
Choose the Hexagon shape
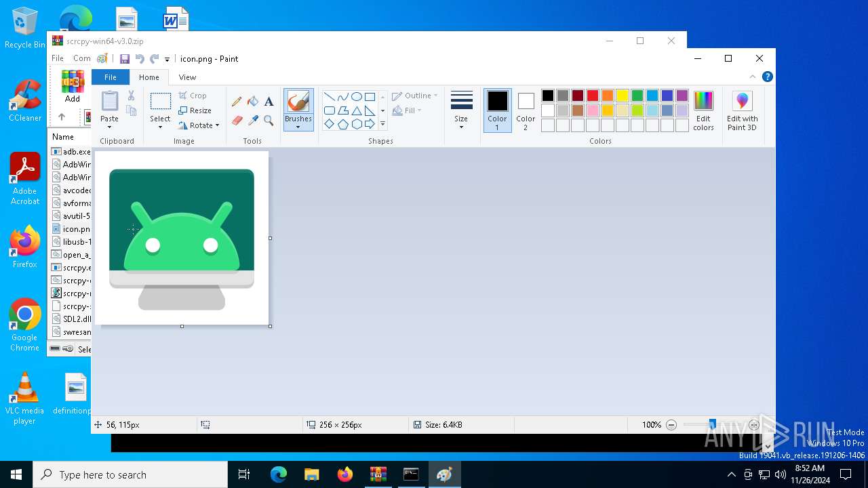[356, 124]
